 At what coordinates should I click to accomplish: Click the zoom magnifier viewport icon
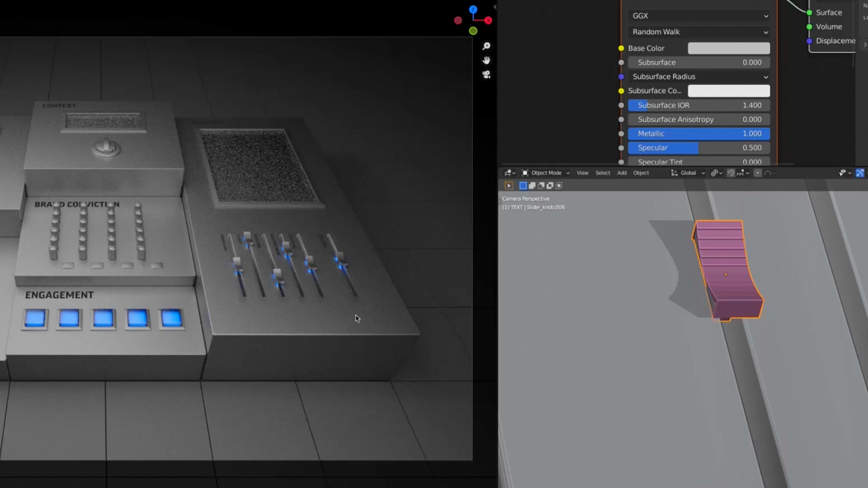(486, 46)
